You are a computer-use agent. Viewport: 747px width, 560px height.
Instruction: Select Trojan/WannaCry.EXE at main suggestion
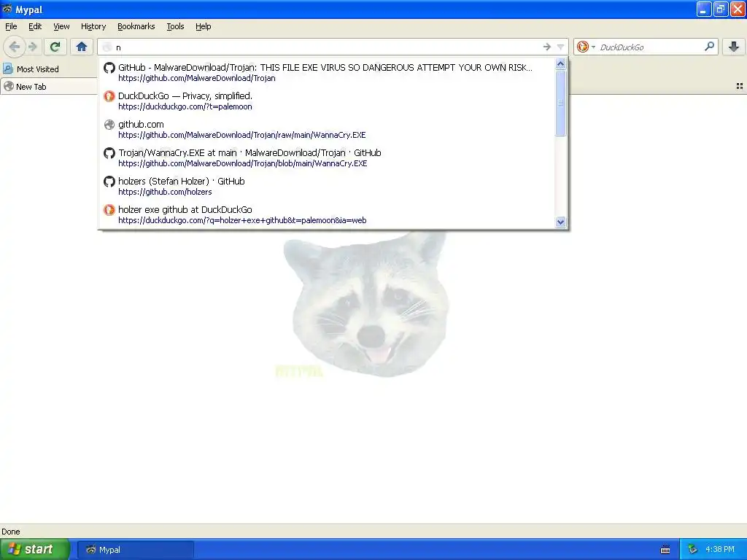pyautogui.click(x=327, y=158)
